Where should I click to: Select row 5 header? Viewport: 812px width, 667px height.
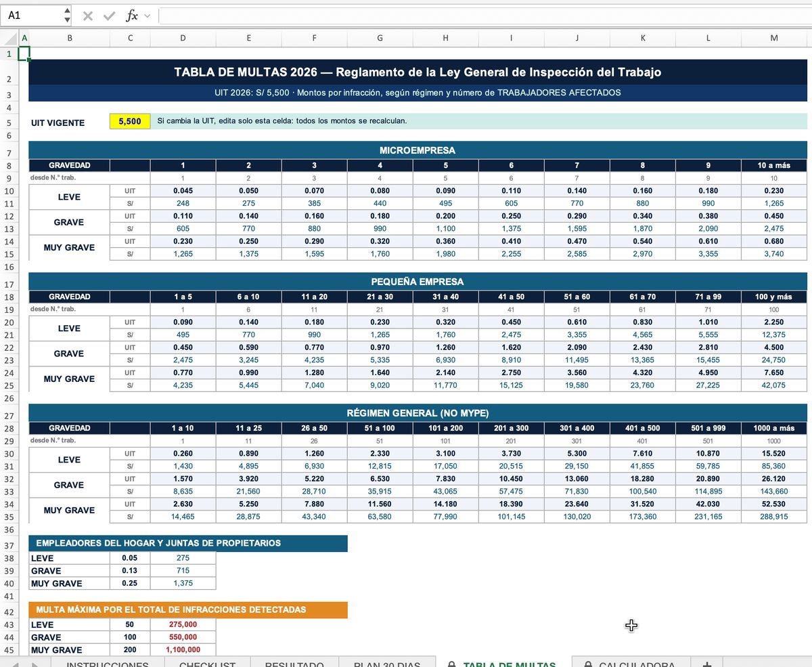pyautogui.click(x=9, y=123)
